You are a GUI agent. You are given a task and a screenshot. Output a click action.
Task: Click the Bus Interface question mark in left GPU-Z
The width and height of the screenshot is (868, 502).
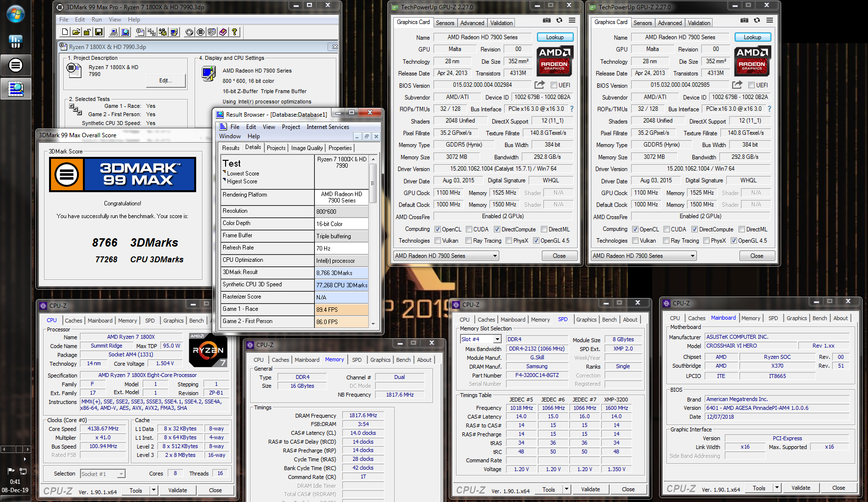coord(571,109)
